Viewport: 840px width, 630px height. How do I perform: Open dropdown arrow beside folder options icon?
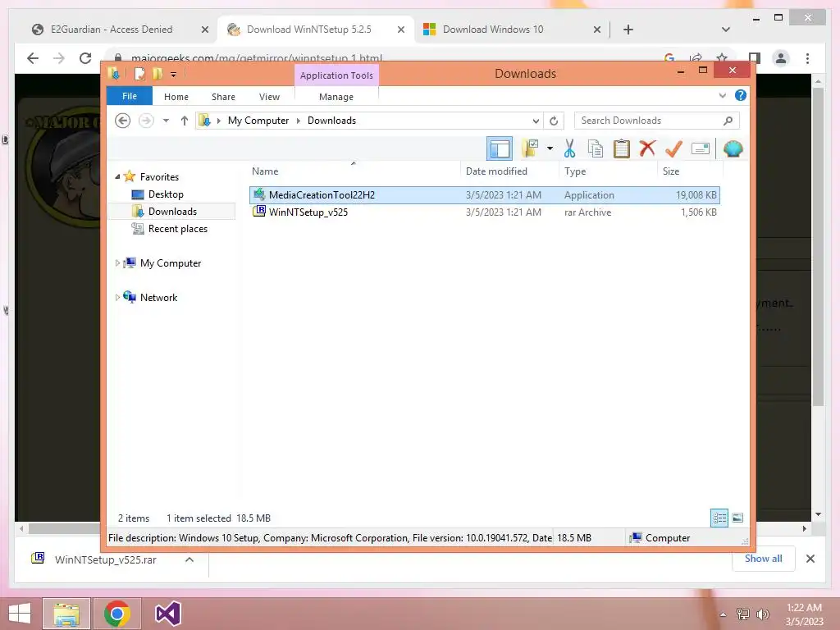coord(550,149)
